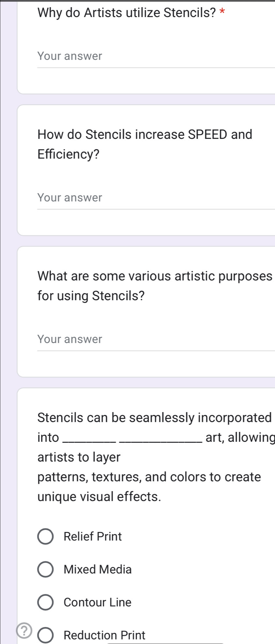Click the 'Contour Line' option label text

[x=98, y=602]
